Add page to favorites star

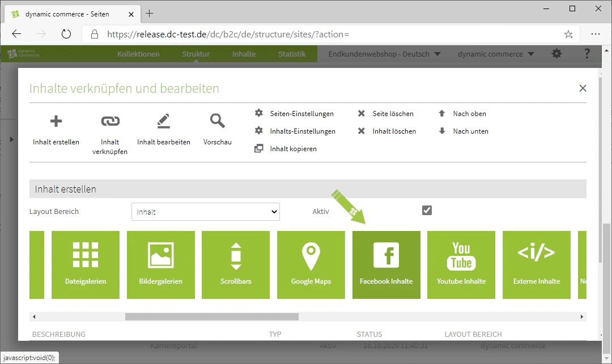point(569,35)
